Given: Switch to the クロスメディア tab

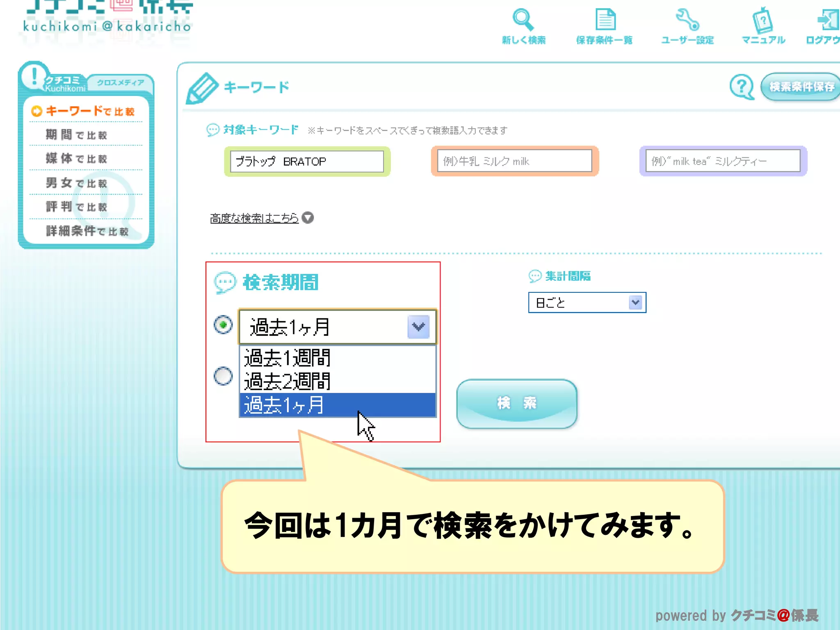Looking at the screenshot, I should point(121,83).
